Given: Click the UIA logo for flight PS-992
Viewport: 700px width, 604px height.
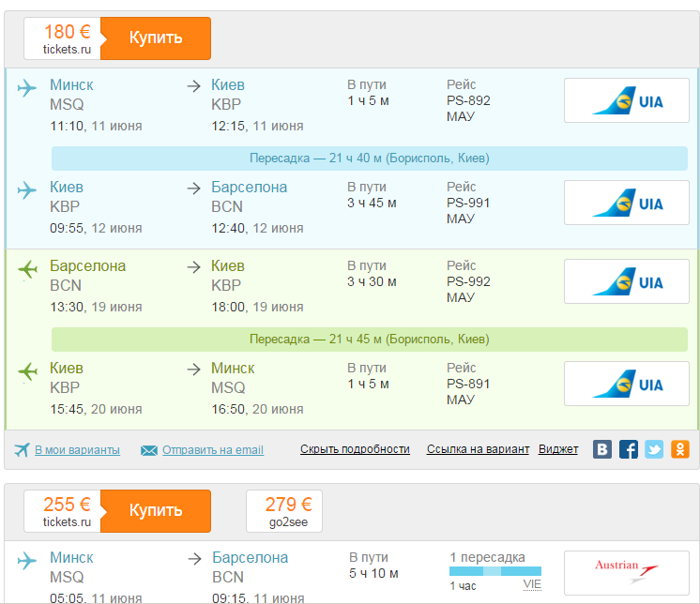Looking at the screenshot, I should 627,281.
